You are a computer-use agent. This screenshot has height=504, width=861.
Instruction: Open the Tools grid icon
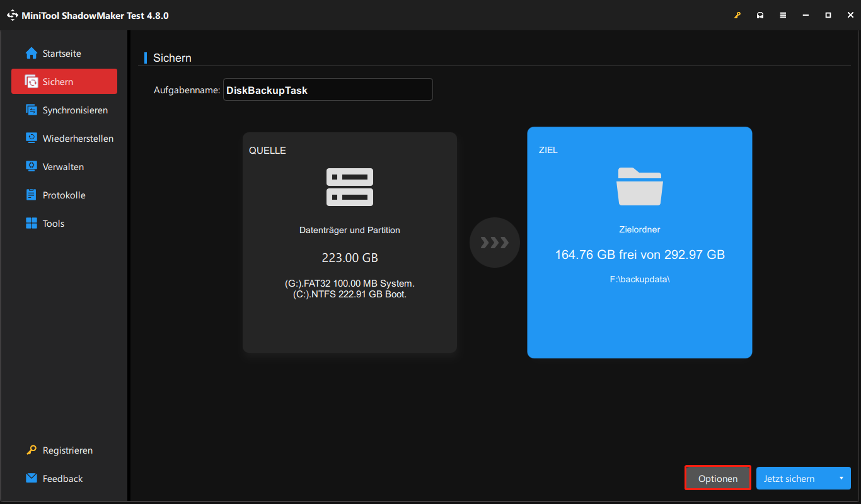(32, 223)
